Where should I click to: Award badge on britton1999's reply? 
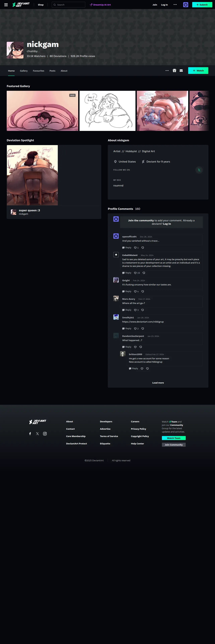147,368
